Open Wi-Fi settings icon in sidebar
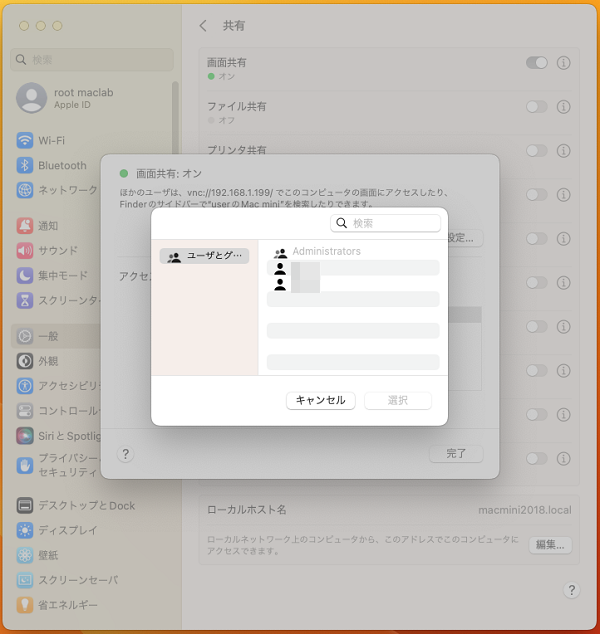The height and width of the screenshot is (634, 600). click(x=25, y=141)
